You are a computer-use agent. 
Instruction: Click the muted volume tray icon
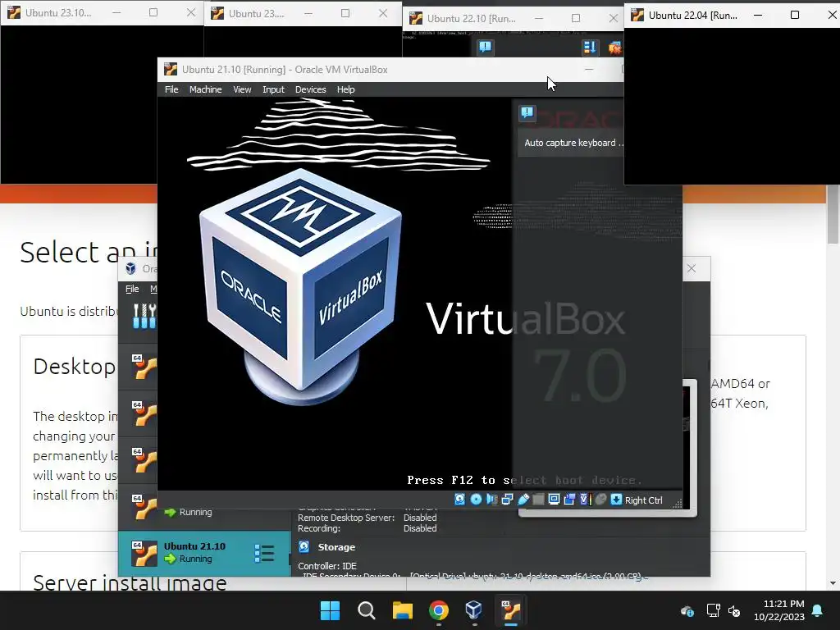[x=734, y=610]
